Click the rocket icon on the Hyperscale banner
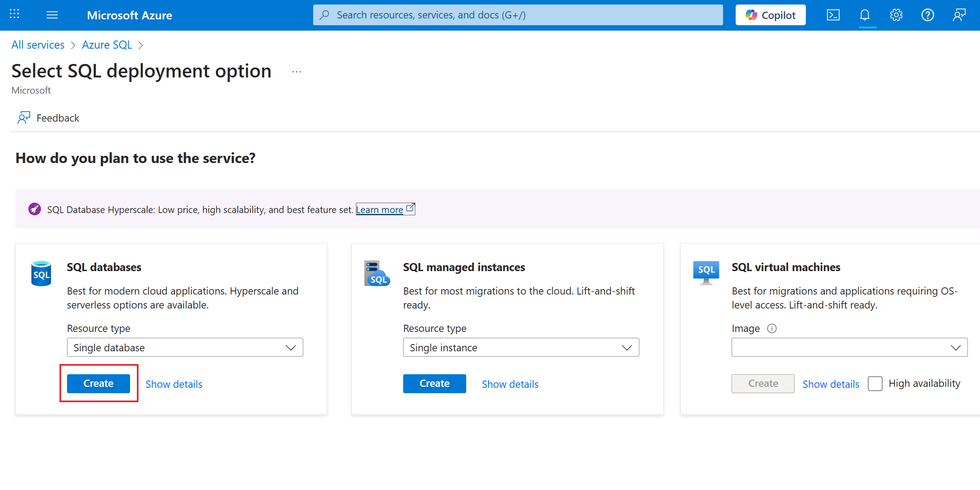980x490 pixels. pos(35,209)
